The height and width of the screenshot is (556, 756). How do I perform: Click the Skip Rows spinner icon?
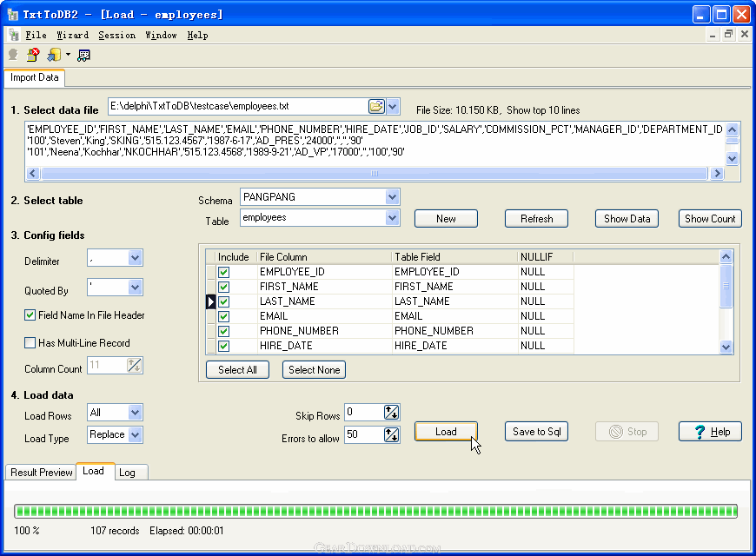coord(392,413)
